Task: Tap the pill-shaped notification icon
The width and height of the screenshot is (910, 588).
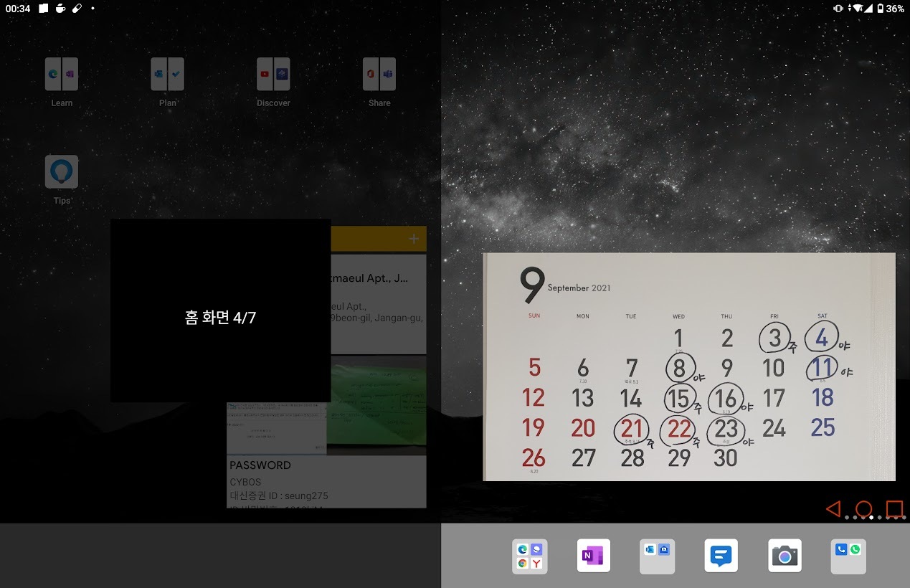Action: [x=77, y=9]
